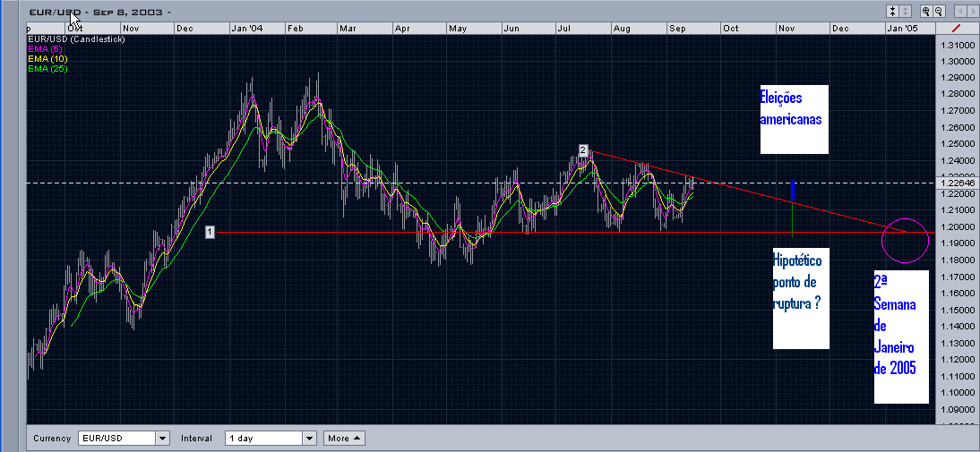
Task: Open the Interval dropdown showing 1 day
Action: tap(271, 439)
